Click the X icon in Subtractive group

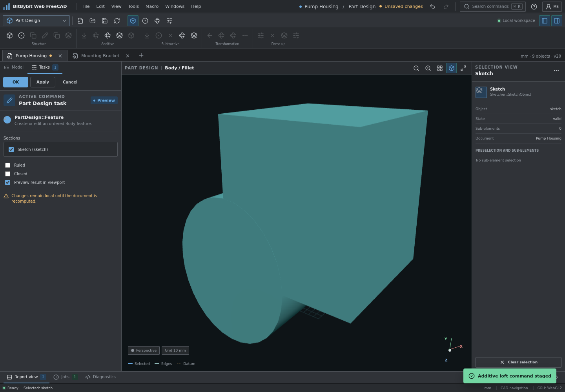171,36
